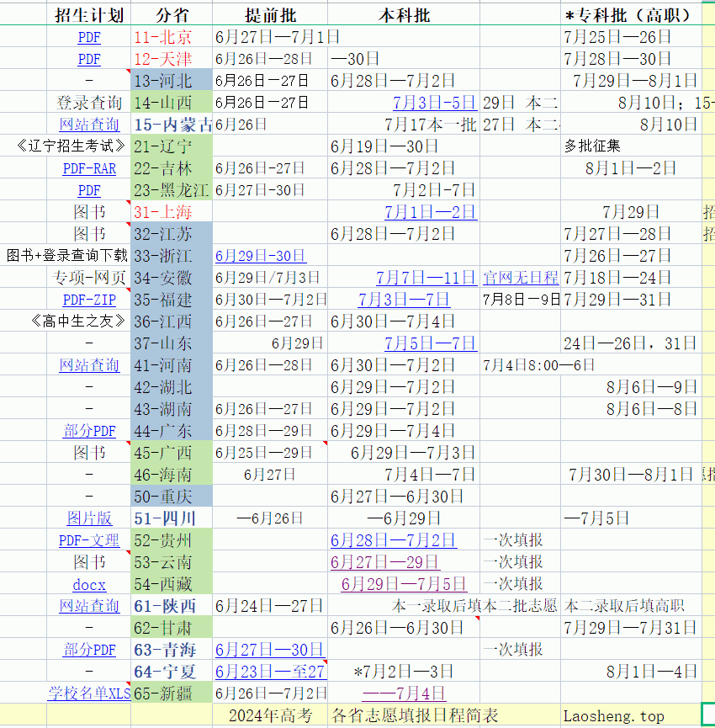Open the PDF link in the 23-黑龙江 row

(89, 190)
